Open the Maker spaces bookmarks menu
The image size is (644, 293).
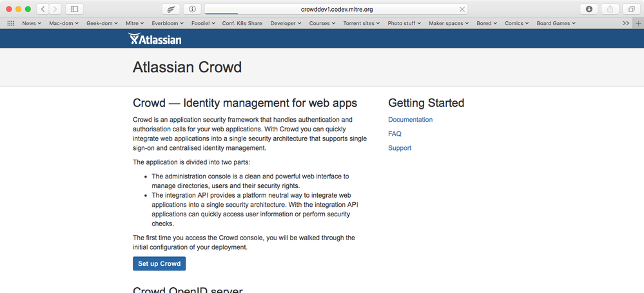[449, 23]
